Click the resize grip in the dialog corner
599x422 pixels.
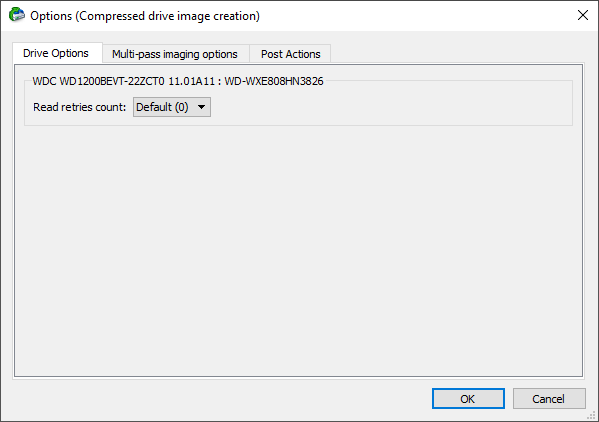click(593, 416)
